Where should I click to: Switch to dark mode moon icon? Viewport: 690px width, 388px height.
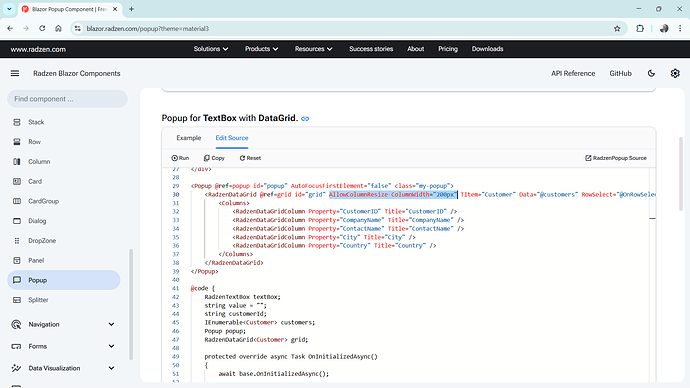(x=651, y=73)
